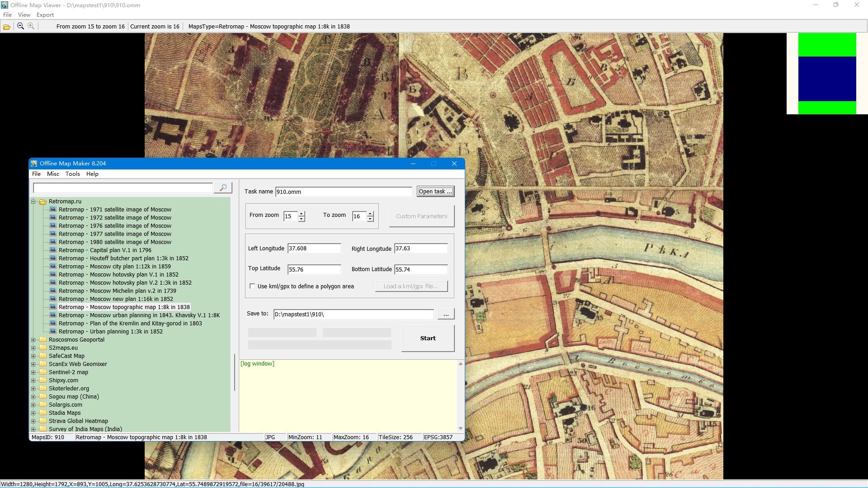Expand the Sogou map (China) node
Viewport: 868px width, 488px height.
click(33, 397)
